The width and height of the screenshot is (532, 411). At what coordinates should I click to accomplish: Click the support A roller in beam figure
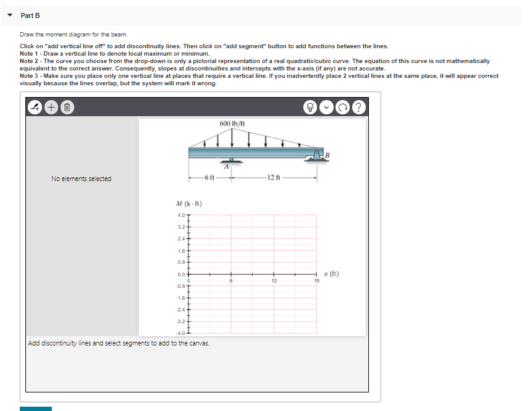[x=231, y=160]
